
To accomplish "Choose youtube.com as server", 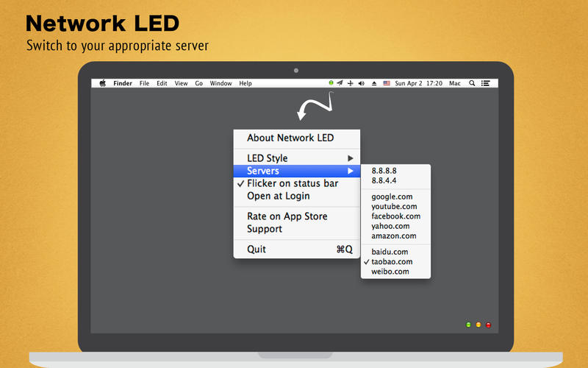I will tap(395, 207).
